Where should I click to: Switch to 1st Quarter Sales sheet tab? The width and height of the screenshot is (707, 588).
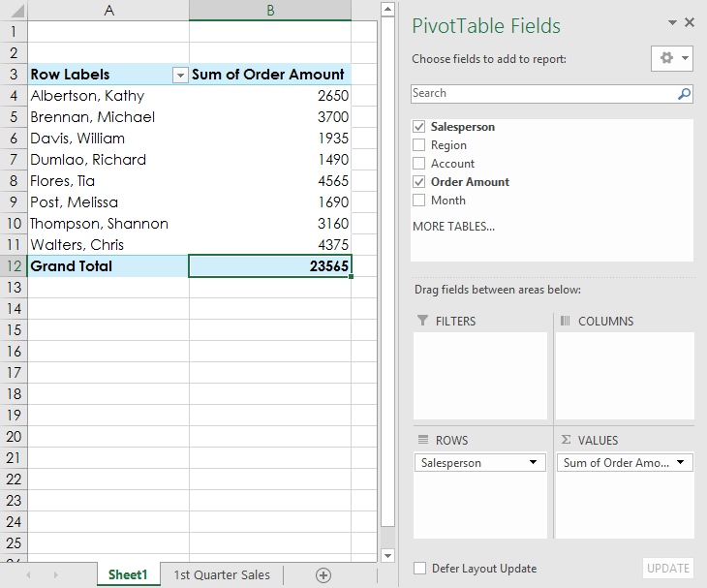[222, 574]
